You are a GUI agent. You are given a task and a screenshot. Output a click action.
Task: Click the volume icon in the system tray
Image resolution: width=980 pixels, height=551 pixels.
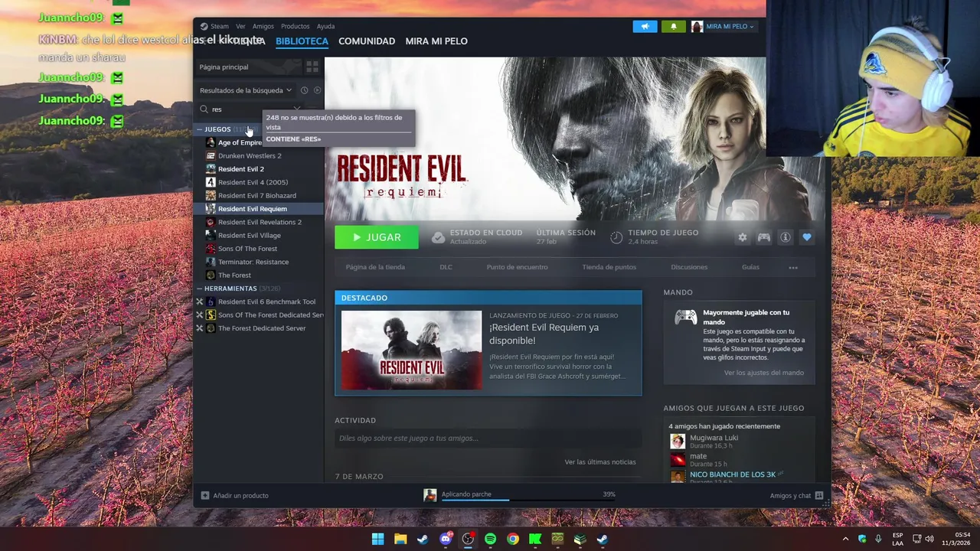coord(929,539)
